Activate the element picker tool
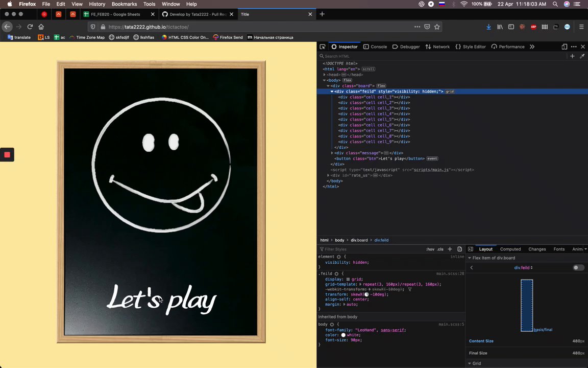The width and height of the screenshot is (588, 368). pyautogui.click(x=323, y=47)
